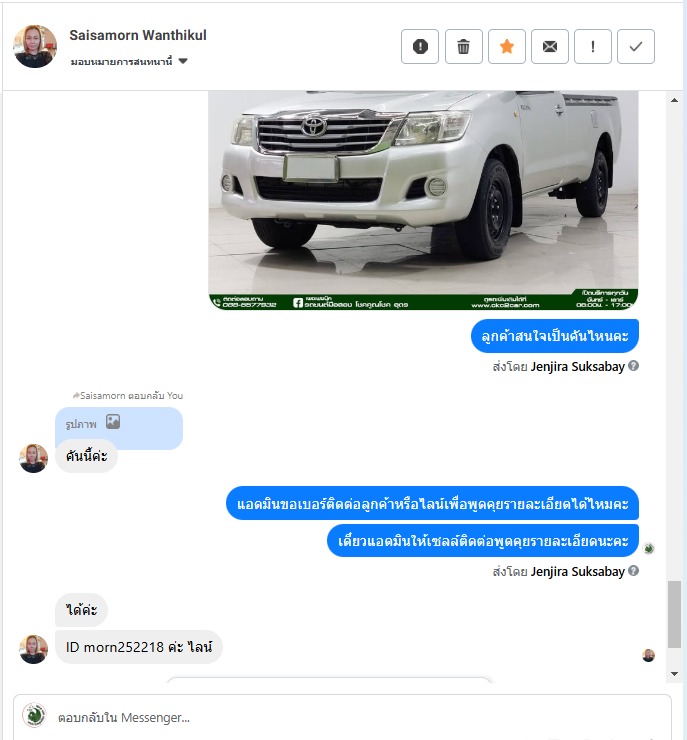687x740 pixels.
Task: Flag conversation with the exclamation mark icon
Action: [593, 46]
